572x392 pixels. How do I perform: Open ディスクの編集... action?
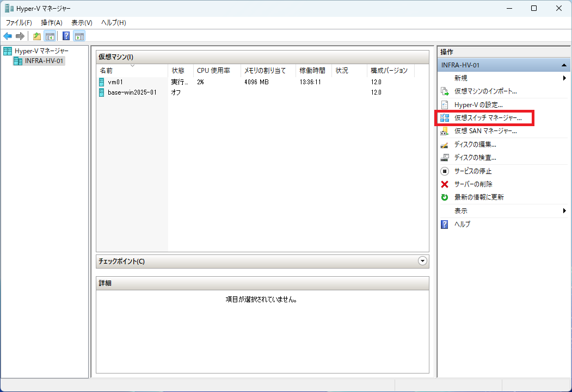(x=475, y=145)
